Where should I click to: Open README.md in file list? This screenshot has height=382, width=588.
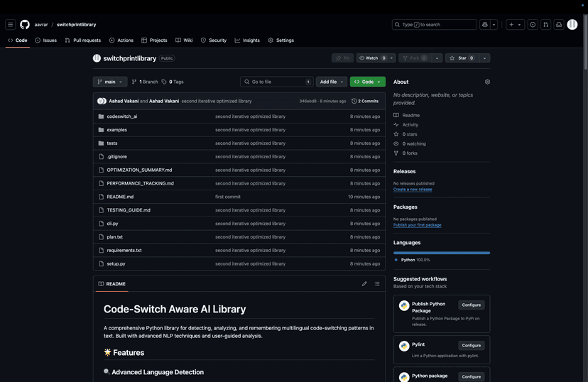click(x=120, y=197)
